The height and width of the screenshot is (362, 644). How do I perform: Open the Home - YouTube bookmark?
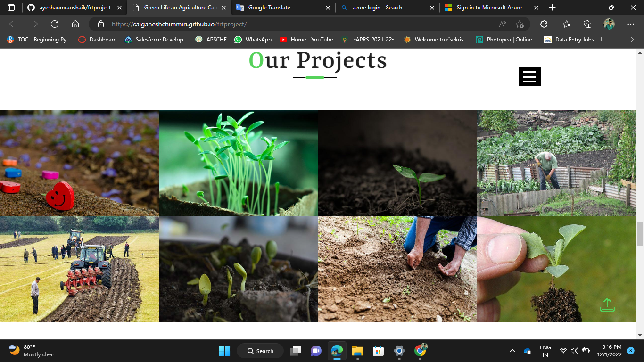pyautogui.click(x=306, y=40)
